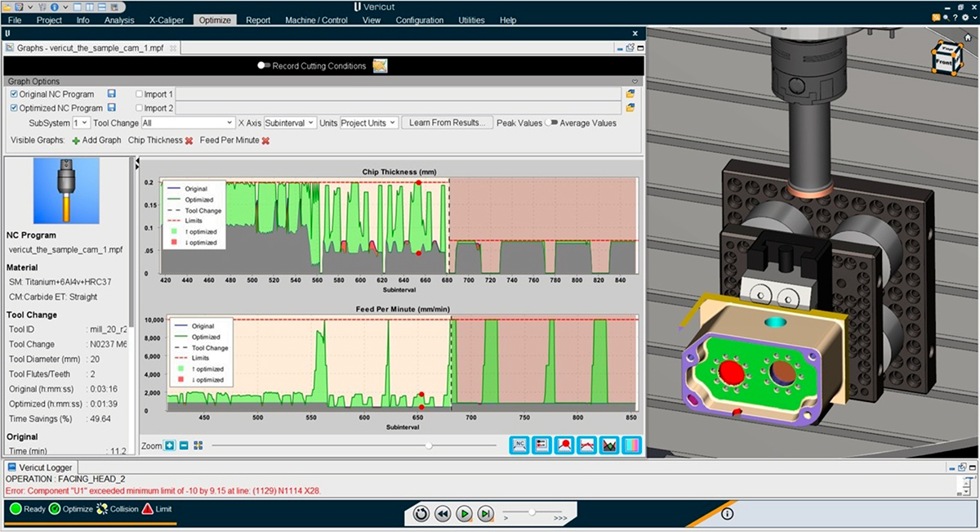This screenshot has width=980, height=532.
Task: Save the Optimized NC Program file
Action: [x=112, y=108]
